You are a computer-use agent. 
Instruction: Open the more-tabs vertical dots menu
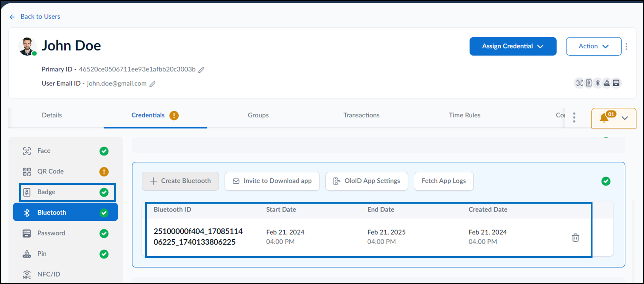pos(574,117)
